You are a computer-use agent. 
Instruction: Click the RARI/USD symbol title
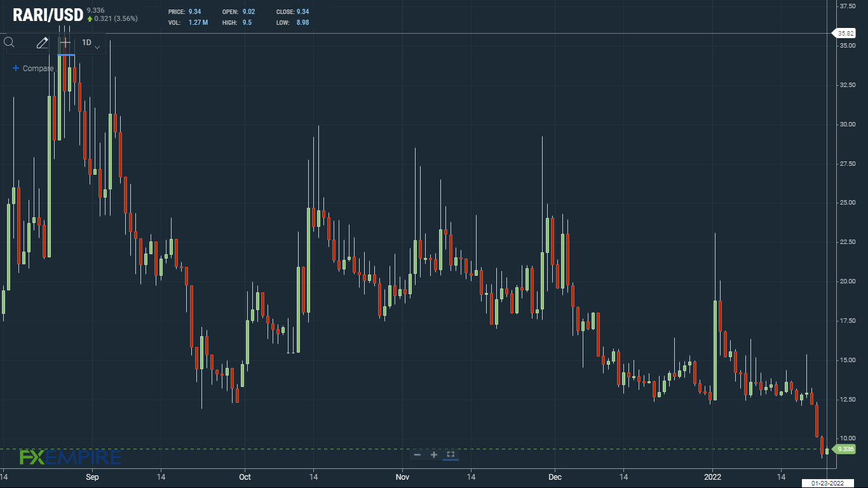[48, 15]
